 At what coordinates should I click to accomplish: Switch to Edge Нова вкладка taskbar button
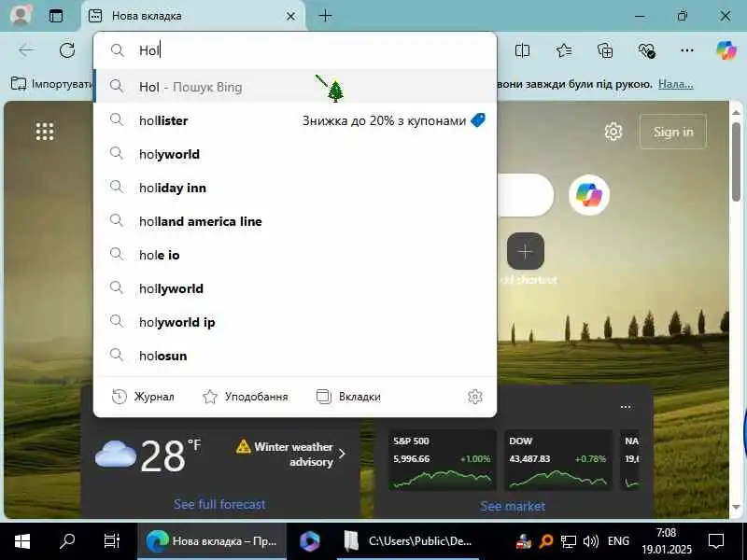pos(212,541)
